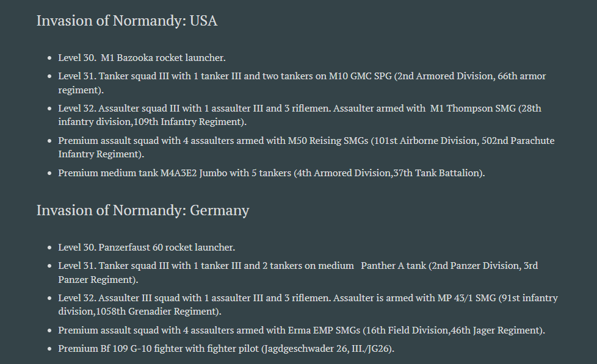Select the M1 Bazooka rocket launcher line
Viewport: 597px width, 364px height.
click(x=142, y=58)
